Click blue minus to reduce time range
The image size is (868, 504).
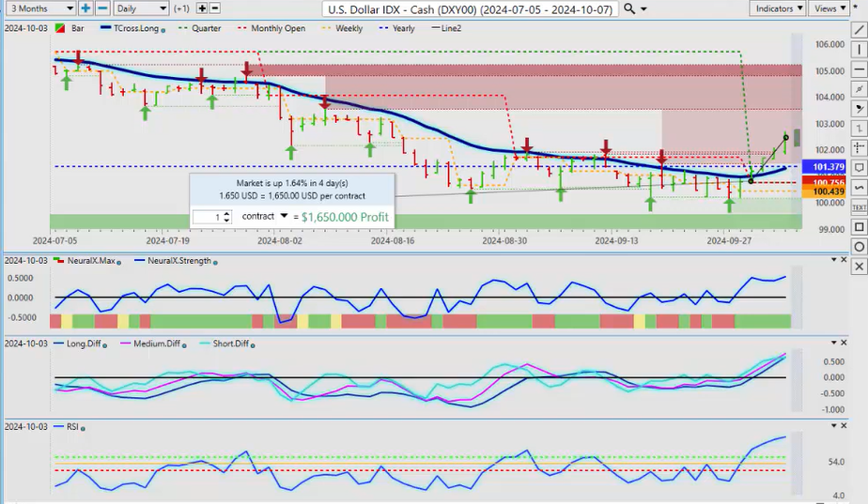pos(102,8)
